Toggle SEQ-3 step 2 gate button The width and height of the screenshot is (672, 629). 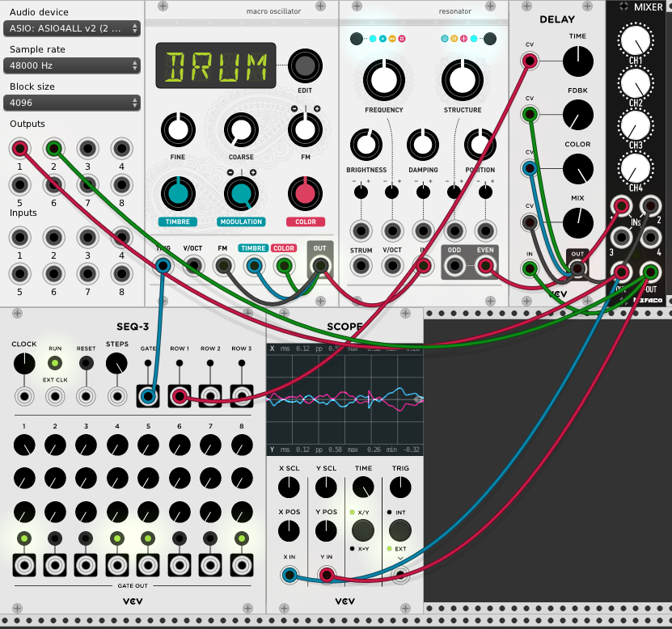point(55,538)
